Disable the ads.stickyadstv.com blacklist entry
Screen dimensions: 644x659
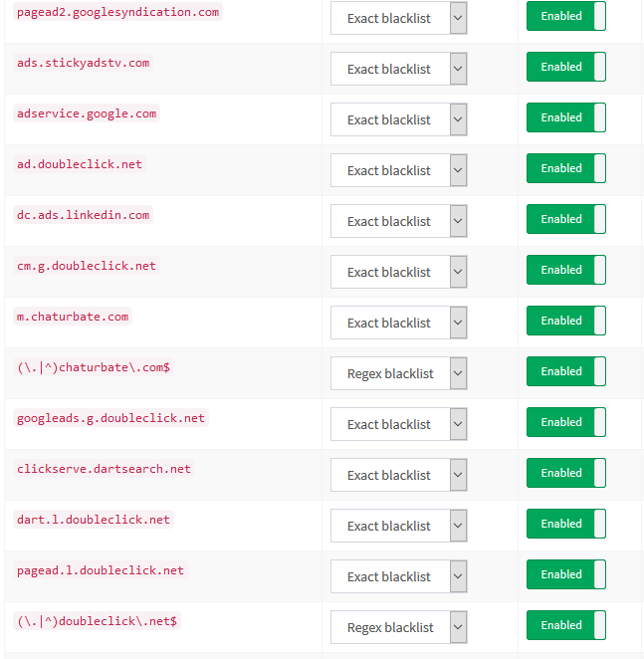[x=565, y=68]
